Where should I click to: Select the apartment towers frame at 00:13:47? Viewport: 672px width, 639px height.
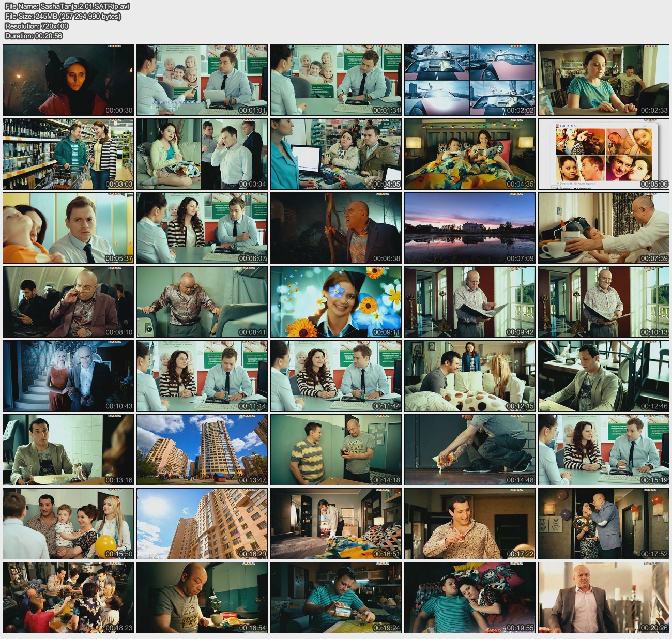pyautogui.click(x=202, y=450)
